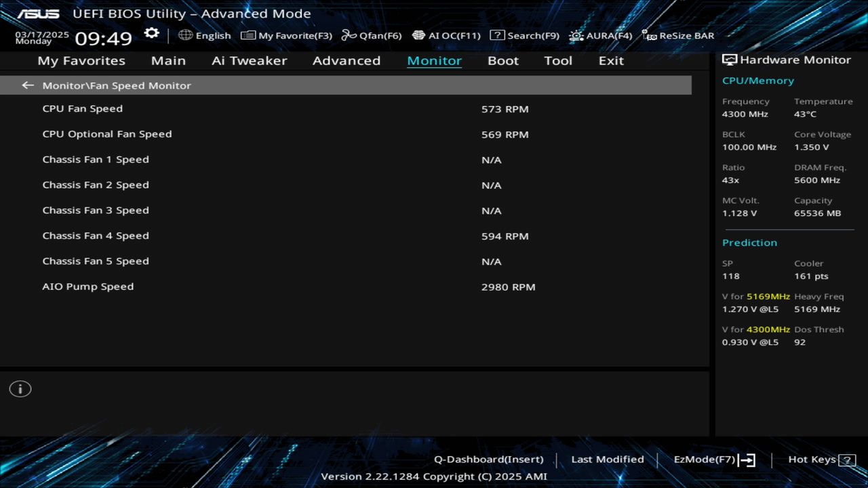This screenshot has height=488, width=868.
Task: Click the 5600 MHz DRAM frequency value
Action: (816, 180)
